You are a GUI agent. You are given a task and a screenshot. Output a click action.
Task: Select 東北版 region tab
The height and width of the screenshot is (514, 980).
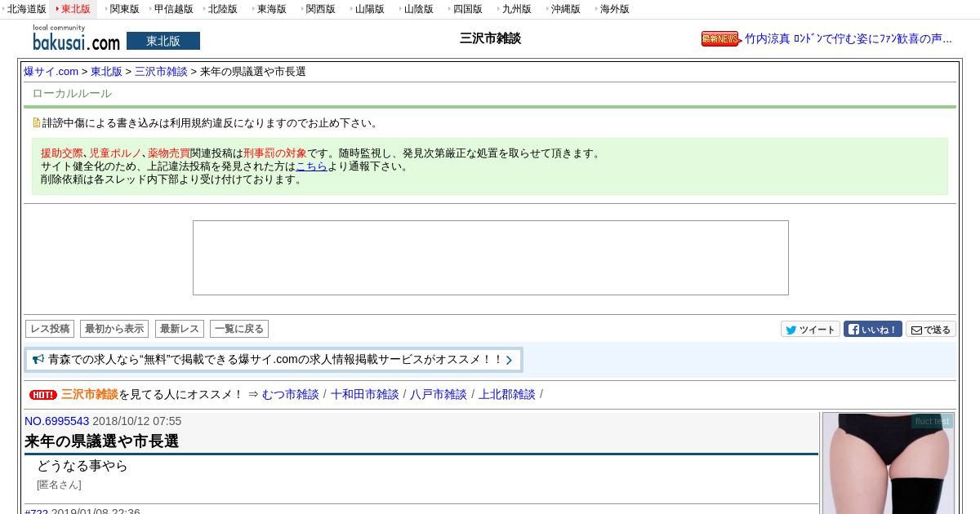coord(73,9)
